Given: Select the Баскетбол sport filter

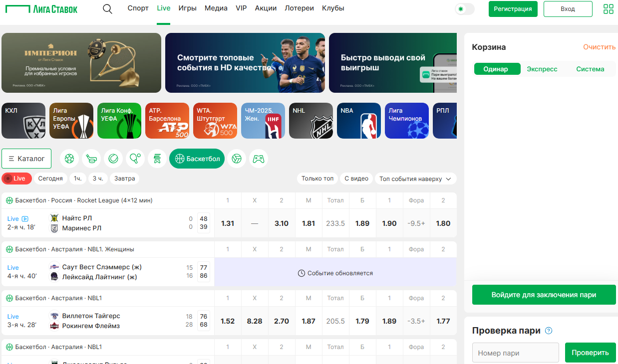Looking at the screenshot, I should (197, 159).
